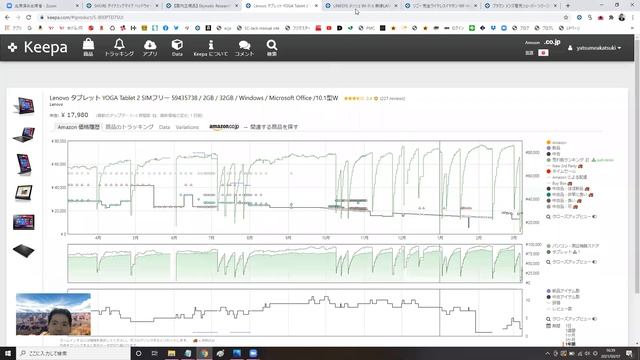Toggle the タブレット rank series
The width and height of the screenshot is (640, 360).
pos(563,252)
